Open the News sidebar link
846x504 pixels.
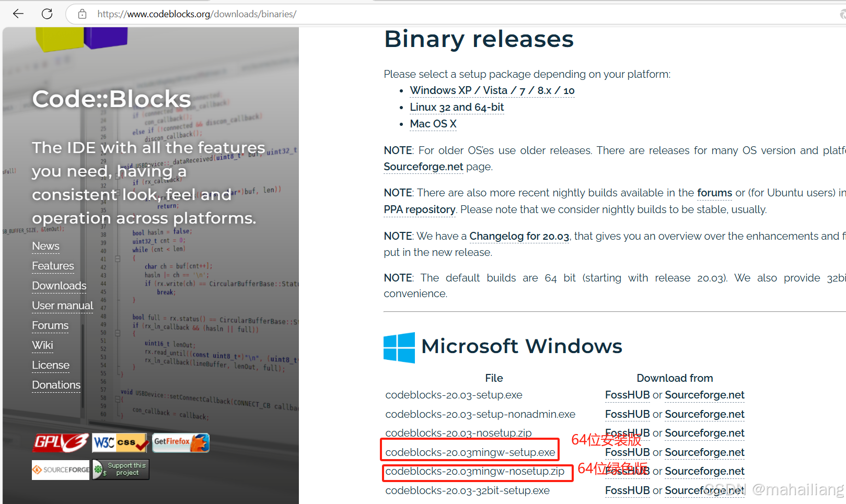[45, 246]
